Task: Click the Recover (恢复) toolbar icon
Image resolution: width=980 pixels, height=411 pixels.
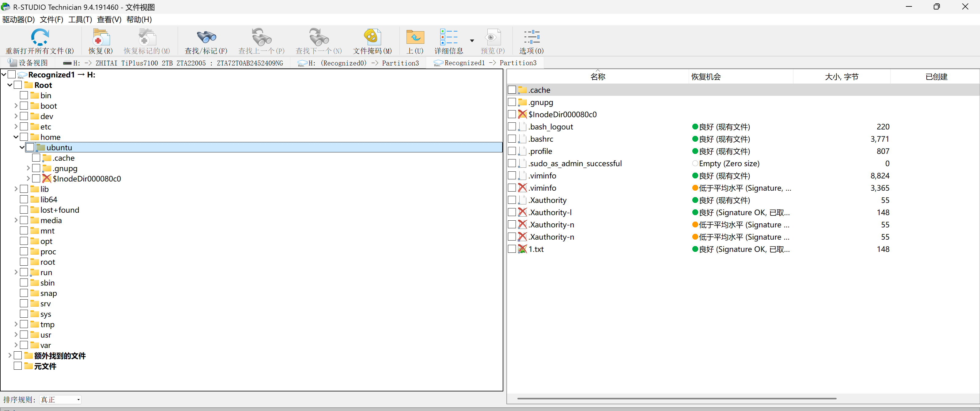Action: [101, 37]
